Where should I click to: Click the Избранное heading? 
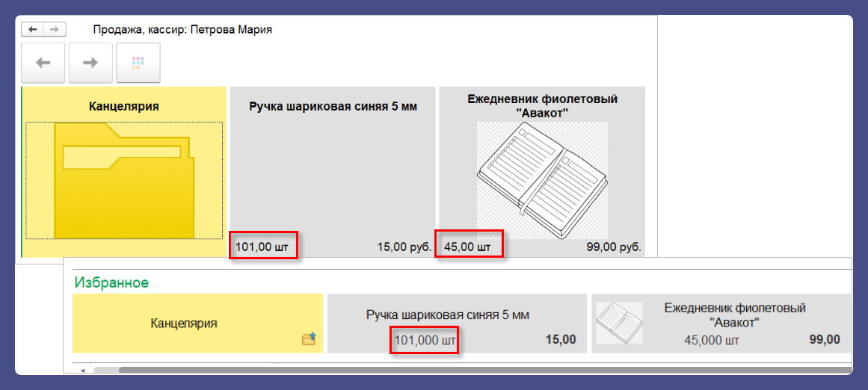point(111,282)
